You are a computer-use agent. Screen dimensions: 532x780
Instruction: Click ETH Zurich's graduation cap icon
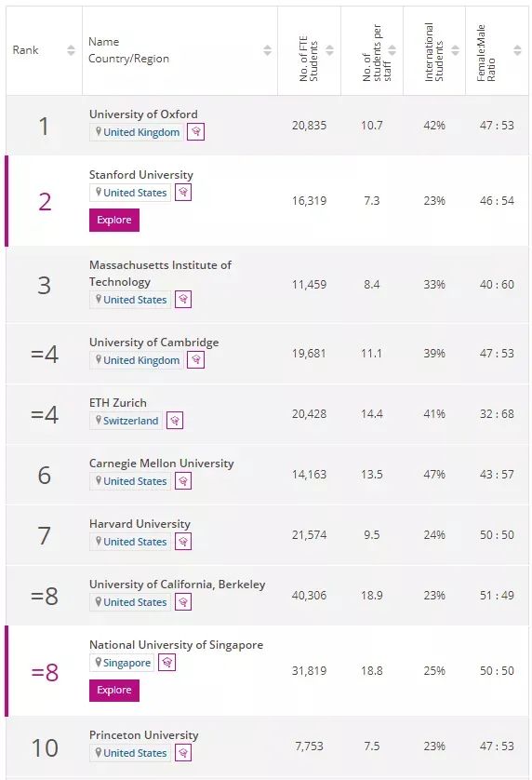[175, 421]
